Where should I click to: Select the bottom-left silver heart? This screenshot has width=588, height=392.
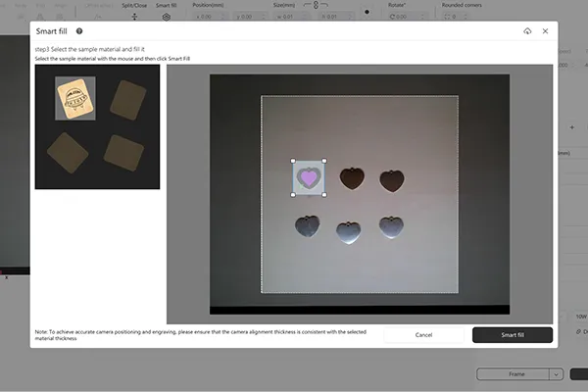[x=307, y=225]
